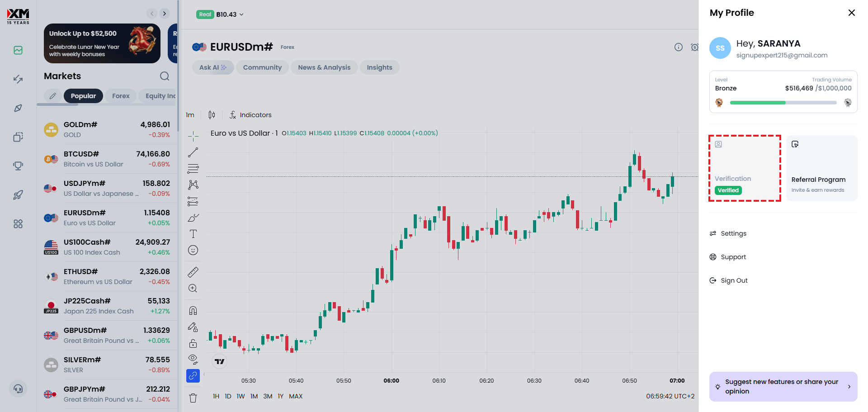Click the markets tabs horizontal scrollbar
This screenshot has width=868, height=412.
point(57,104)
